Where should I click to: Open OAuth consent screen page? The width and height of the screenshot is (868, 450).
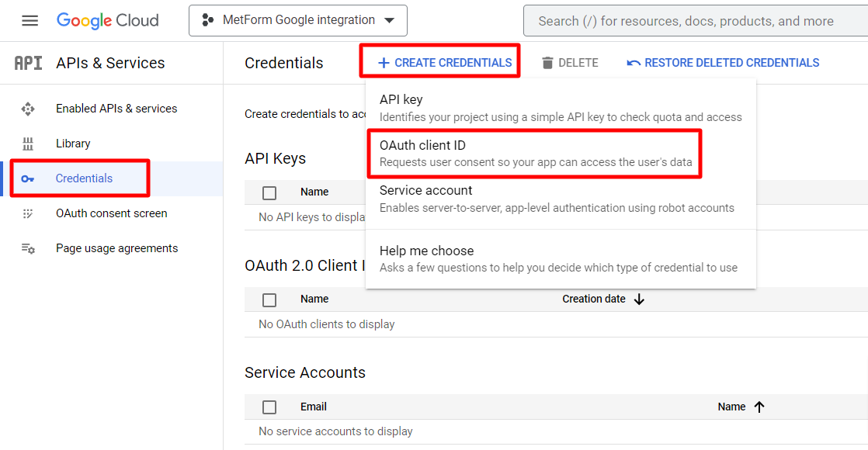[111, 213]
